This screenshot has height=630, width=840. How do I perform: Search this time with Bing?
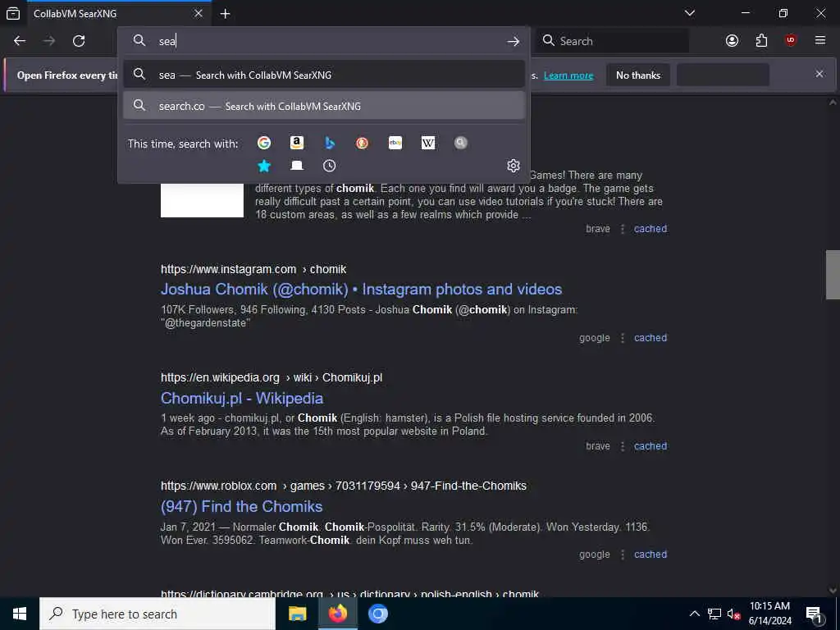[330, 143]
